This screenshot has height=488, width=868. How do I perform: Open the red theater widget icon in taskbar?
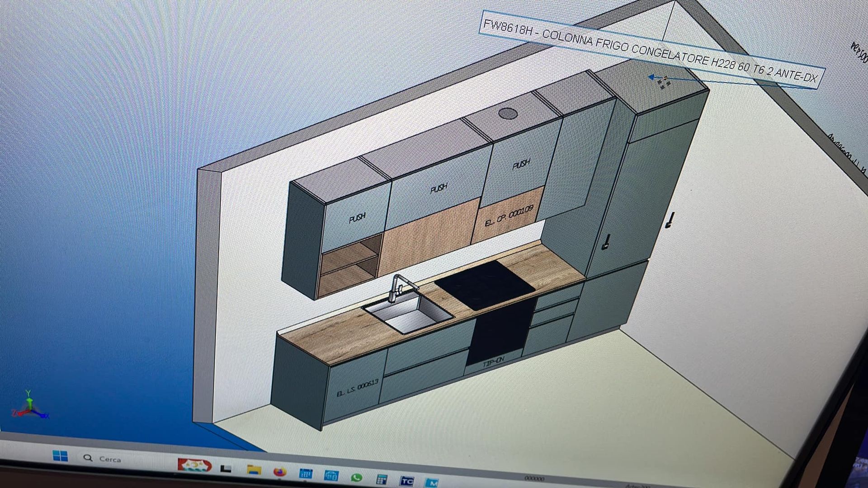194,465
